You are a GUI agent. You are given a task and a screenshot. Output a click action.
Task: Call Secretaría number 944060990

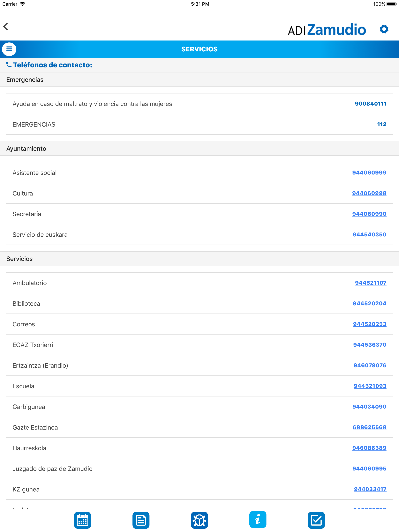tap(369, 214)
